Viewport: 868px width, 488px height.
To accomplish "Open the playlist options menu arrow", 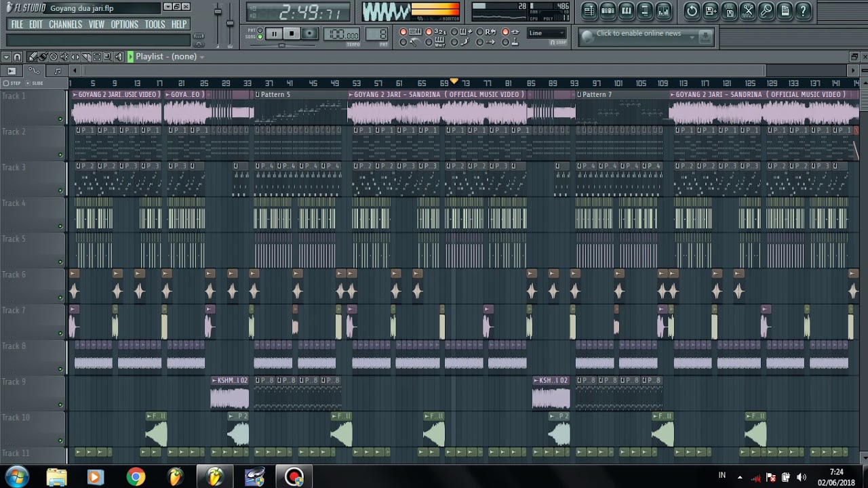I will point(6,57).
